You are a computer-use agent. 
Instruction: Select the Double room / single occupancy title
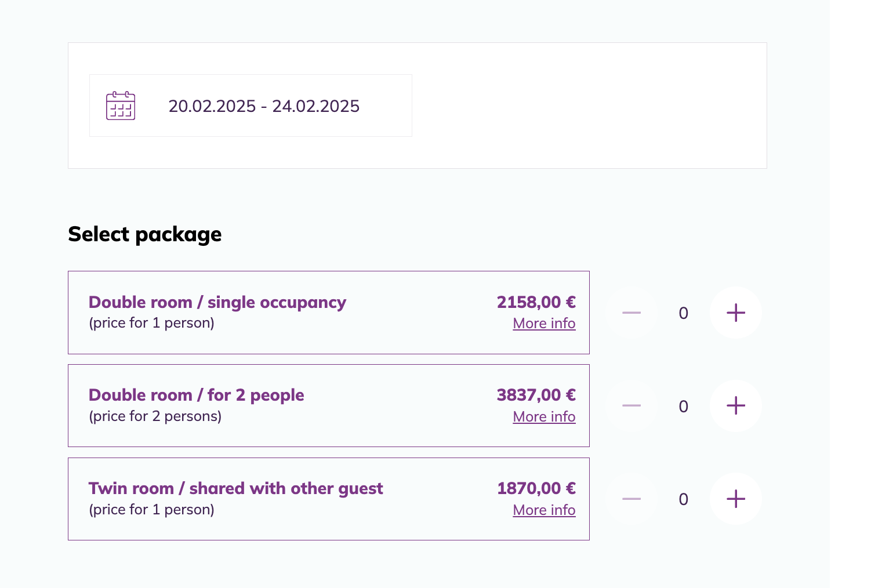[x=217, y=302]
